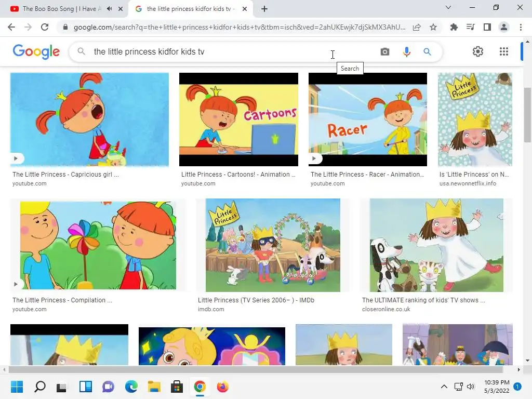Start voice search with the microphone
The image size is (532, 399).
tap(406, 51)
